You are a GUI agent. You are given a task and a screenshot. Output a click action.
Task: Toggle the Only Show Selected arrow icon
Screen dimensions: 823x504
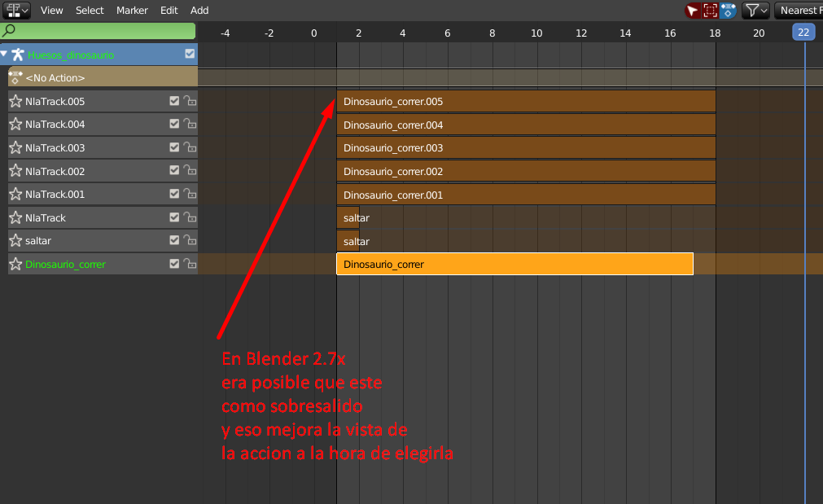693,11
